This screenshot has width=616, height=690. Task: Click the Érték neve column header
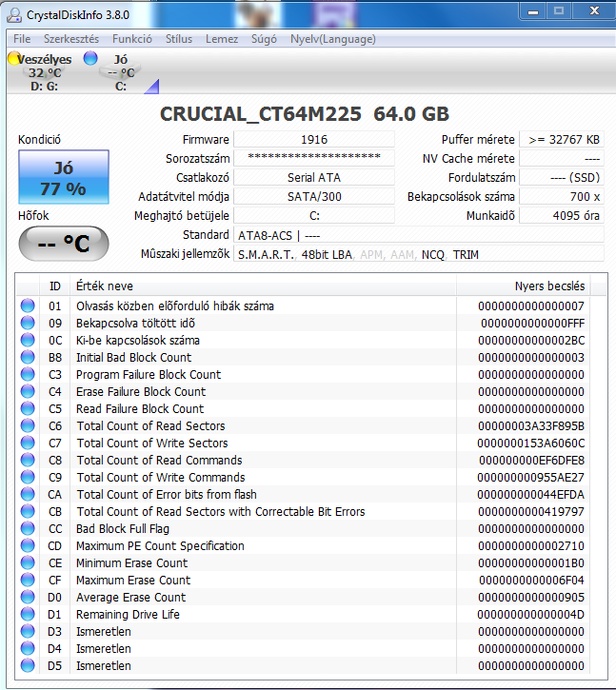coord(264,286)
